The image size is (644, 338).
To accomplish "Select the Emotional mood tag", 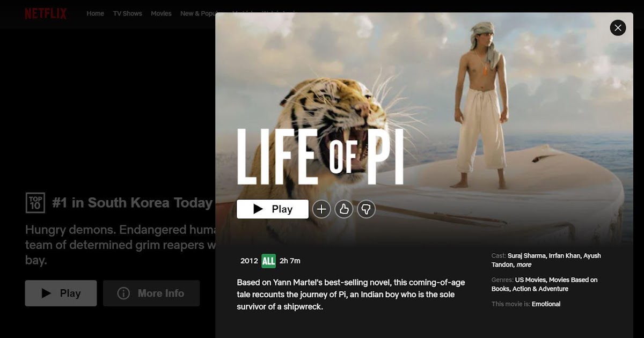I will point(546,304).
